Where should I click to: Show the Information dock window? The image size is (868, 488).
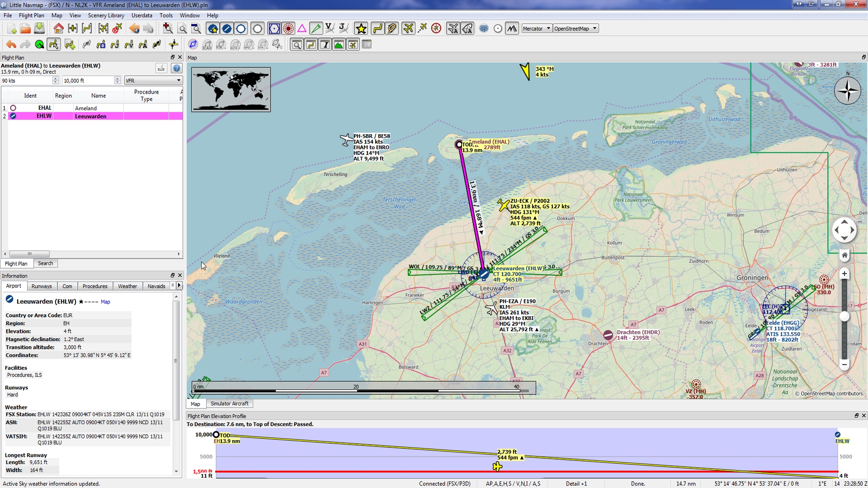pos(325,45)
